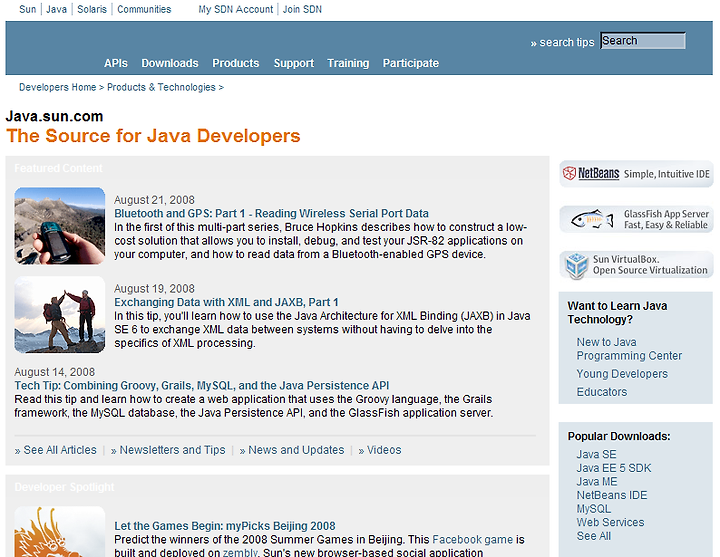The height and width of the screenshot is (557, 720).
Task: Open the GPS device article thumbnail
Action: 60,225
